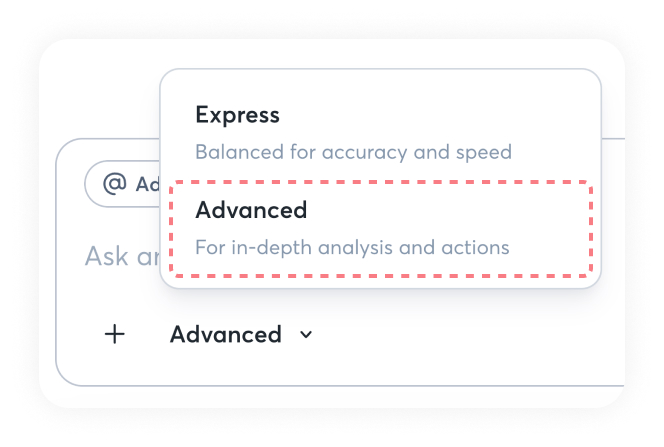Click 'For in-depth analysis and actions' description
Image resolution: width=664 pixels, height=447 pixels.
point(352,247)
